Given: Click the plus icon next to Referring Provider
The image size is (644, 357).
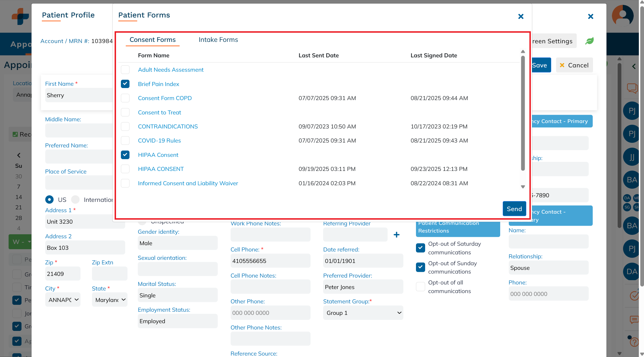Looking at the screenshot, I should point(397,235).
